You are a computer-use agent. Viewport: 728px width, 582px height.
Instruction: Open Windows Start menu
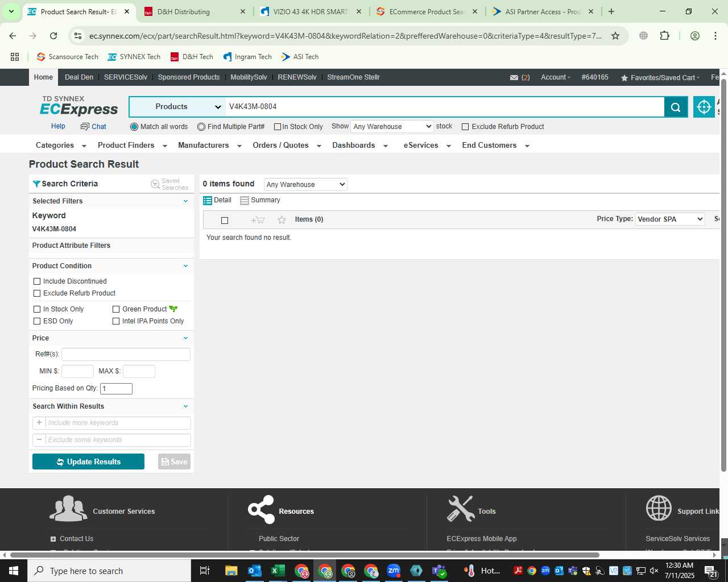click(14, 571)
